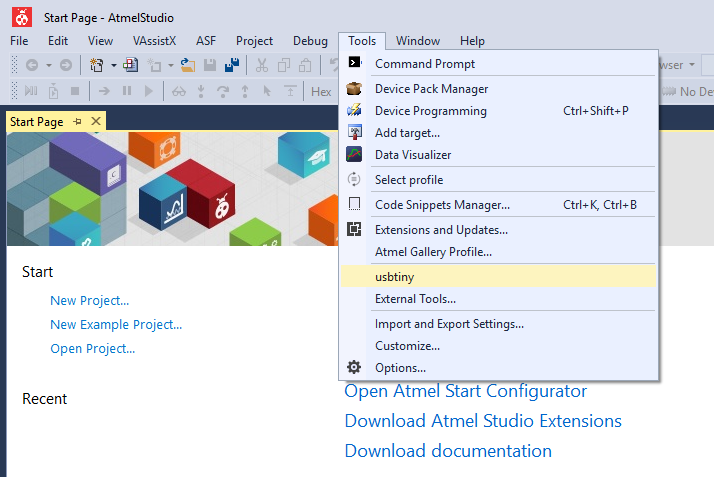Click the Download documentation link
The width and height of the screenshot is (714, 477).
448,451
